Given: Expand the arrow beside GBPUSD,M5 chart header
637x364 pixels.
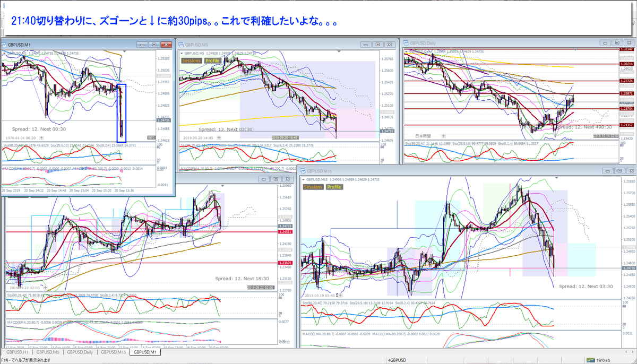Looking at the screenshot, I should [181, 53].
